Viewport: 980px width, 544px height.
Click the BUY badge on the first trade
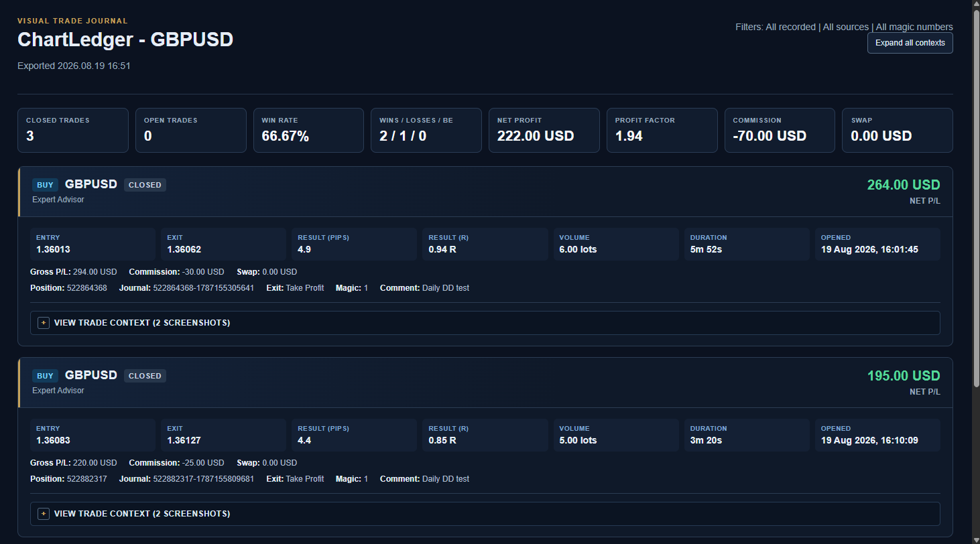pyautogui.click(x=45, y=185)
